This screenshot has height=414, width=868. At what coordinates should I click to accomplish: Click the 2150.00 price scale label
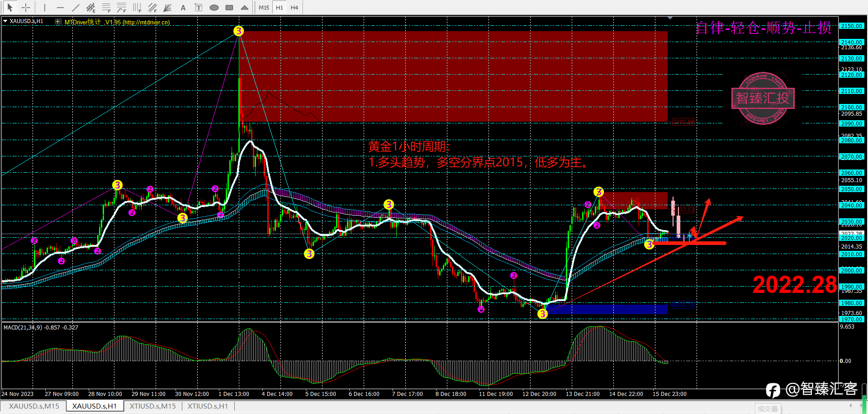point(852,26)
